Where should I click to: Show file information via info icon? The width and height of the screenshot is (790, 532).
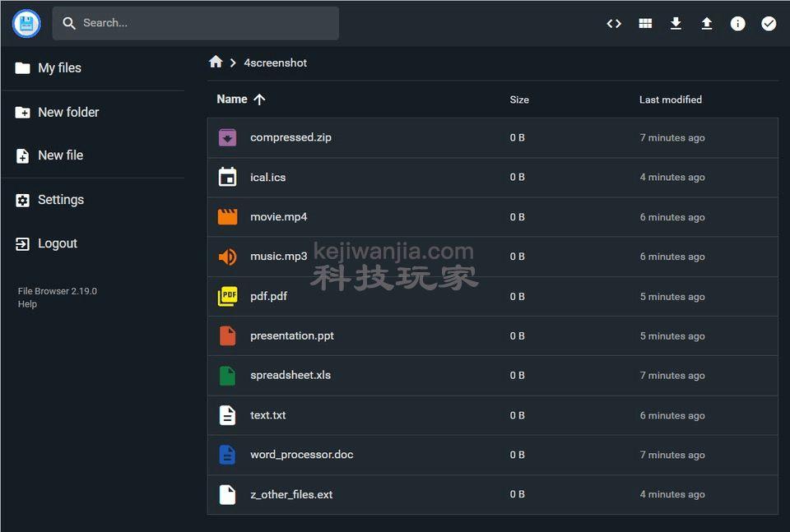pos(737,23)
